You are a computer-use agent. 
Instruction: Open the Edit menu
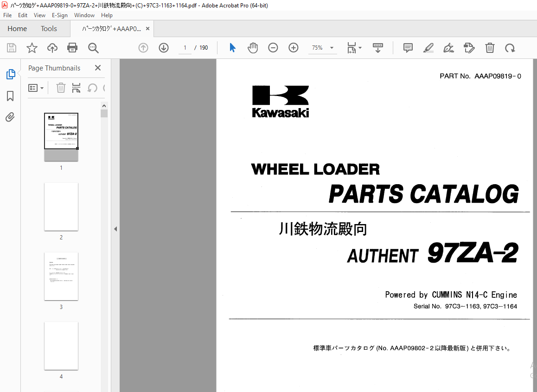pos(23,15)
